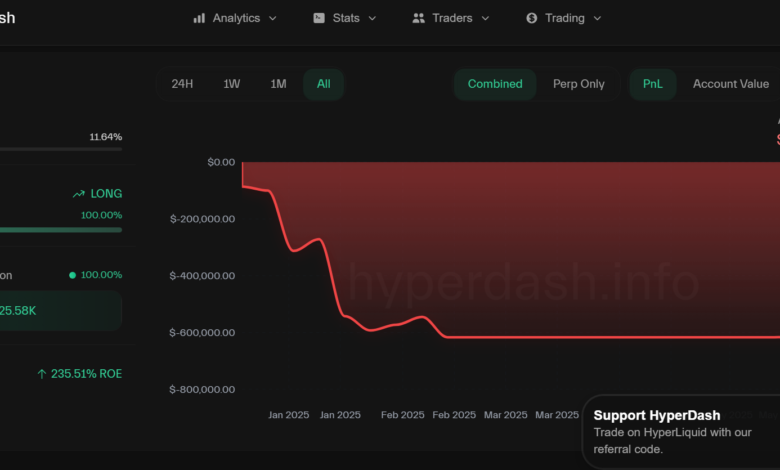Click the Trading dollar coin icon
The height and width of the screenshot is (470, 780).
coord(532,18)
